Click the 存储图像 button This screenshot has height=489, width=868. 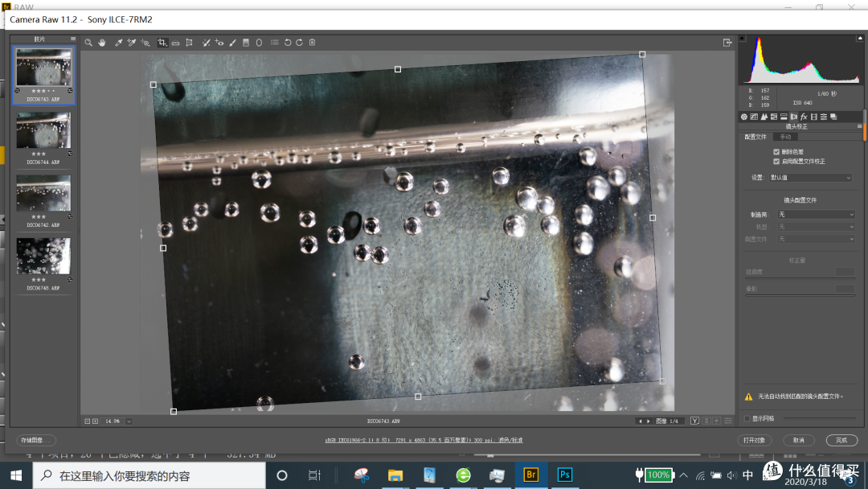click(36, 440)
